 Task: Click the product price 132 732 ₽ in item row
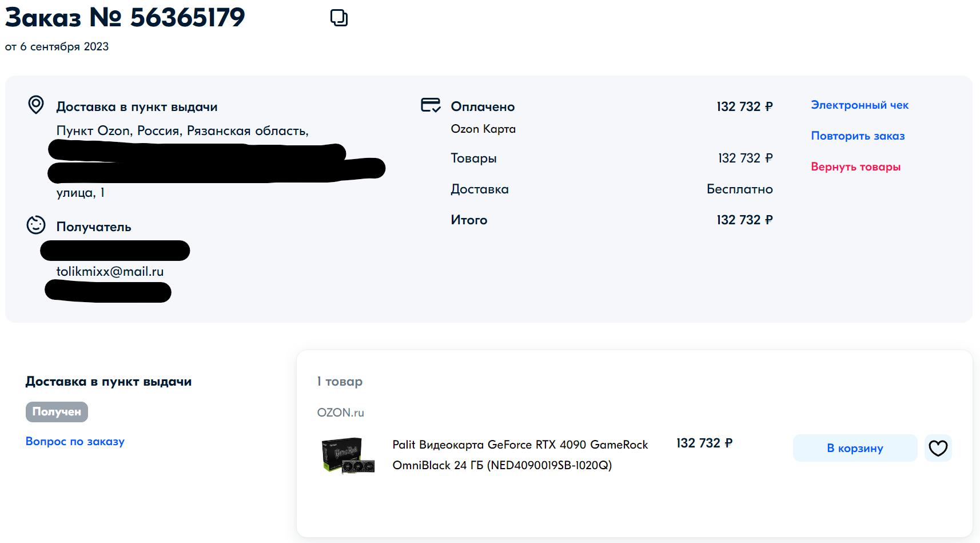pos(704,443)
